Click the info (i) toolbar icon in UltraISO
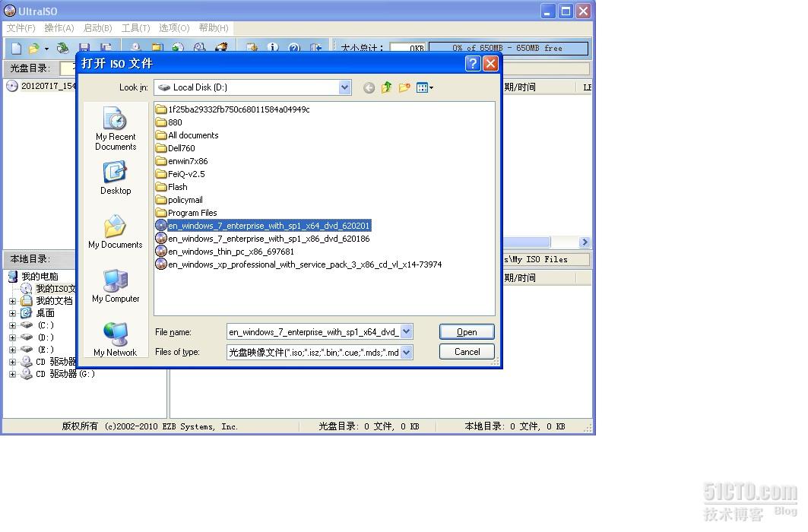The width and height of the screenshot is (808, 532). 273,48
